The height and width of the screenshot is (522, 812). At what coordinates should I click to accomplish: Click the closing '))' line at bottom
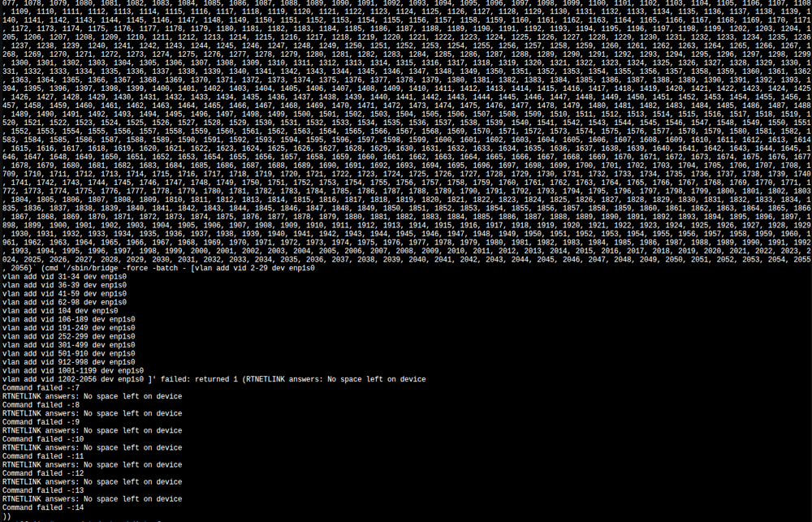6,516
